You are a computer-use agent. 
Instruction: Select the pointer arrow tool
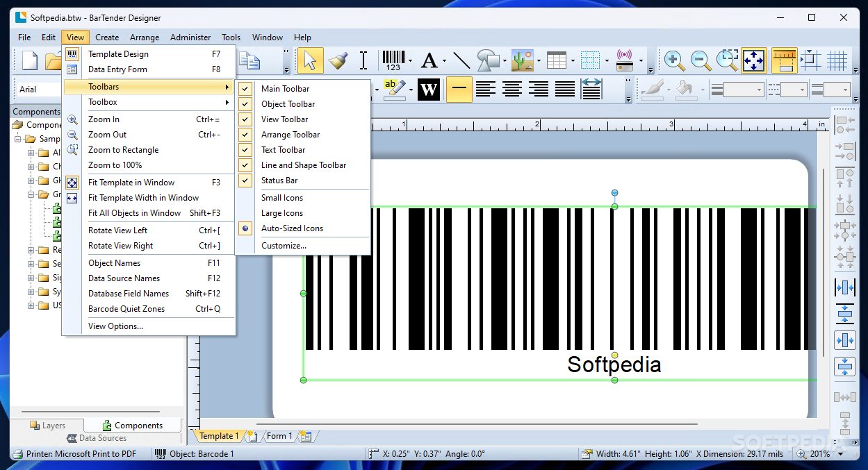coord(310,60)
